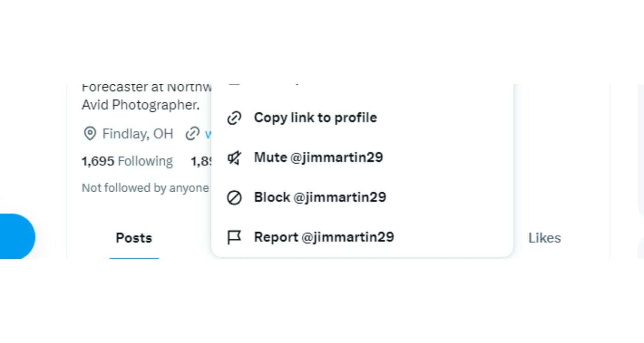Click the block circle icon
The width and height of the screenshot is (644, 343).
[234, 198]
